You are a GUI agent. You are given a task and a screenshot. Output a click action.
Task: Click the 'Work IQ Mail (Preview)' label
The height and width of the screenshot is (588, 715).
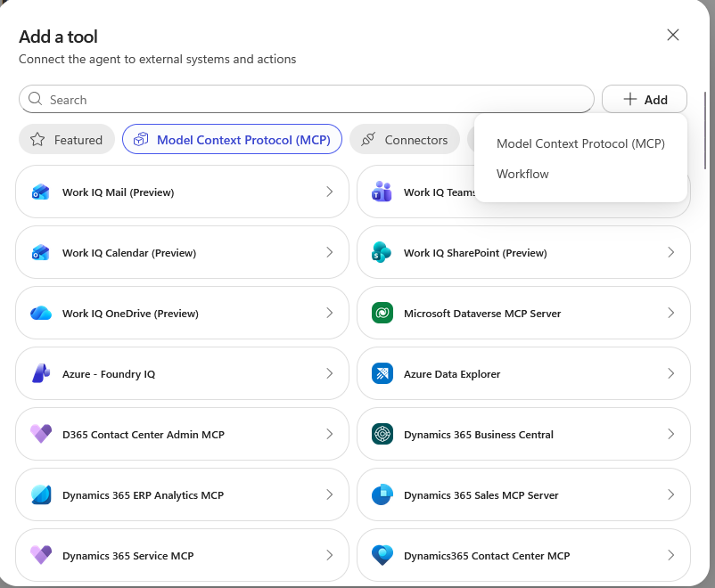point(118,192)
